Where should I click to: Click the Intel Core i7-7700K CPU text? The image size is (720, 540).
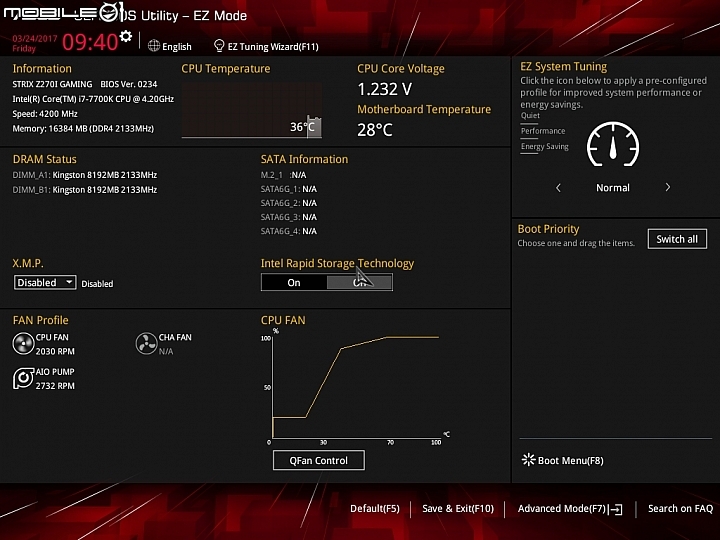(x=93, y=99)
